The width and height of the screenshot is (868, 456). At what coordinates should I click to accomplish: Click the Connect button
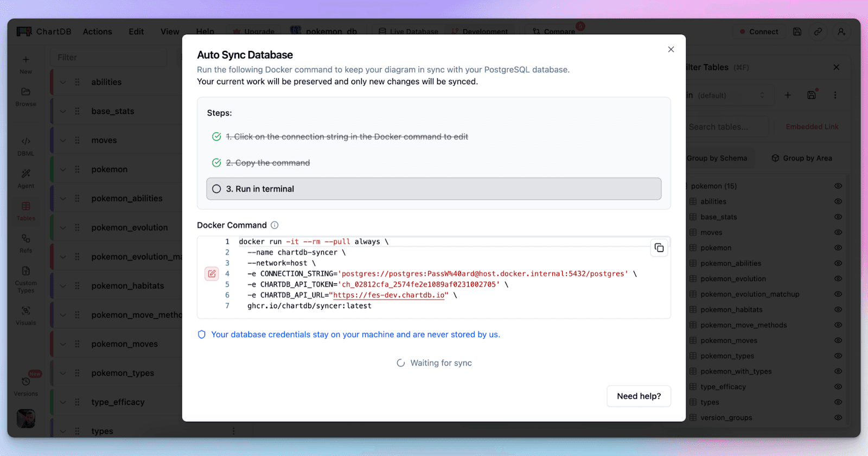[758, 31]
